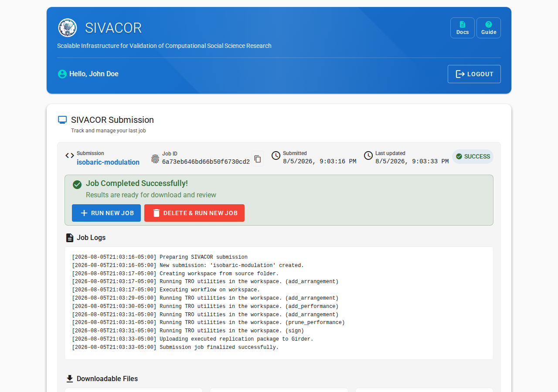
Task: Click log line containing '(prune_performance)'
Action: (208, 322)
